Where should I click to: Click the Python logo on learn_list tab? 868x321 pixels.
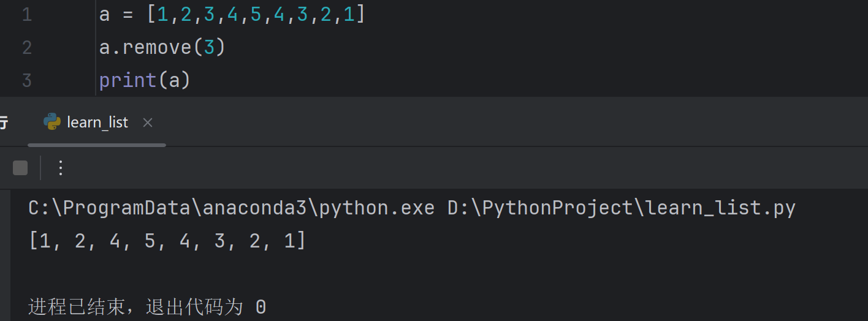(51, 122)
